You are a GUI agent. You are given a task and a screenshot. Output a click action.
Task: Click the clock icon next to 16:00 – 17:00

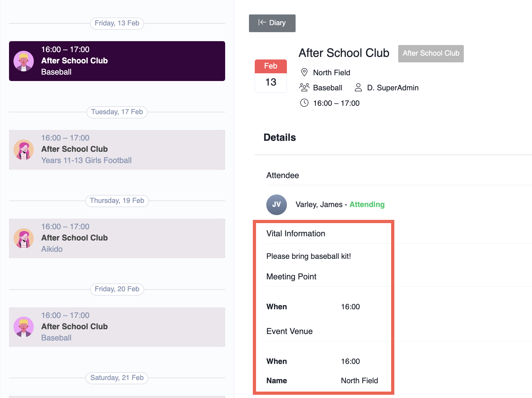304,103
